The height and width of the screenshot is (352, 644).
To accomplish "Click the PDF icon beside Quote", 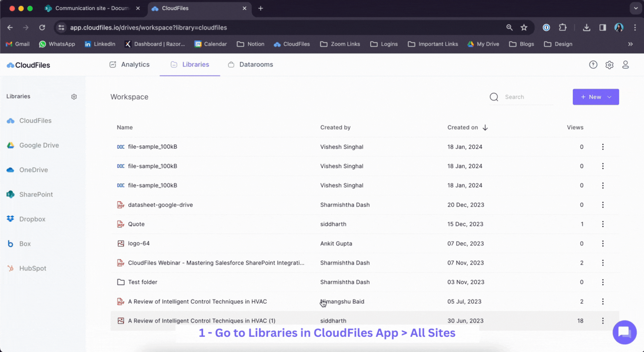I will [121, 224].
